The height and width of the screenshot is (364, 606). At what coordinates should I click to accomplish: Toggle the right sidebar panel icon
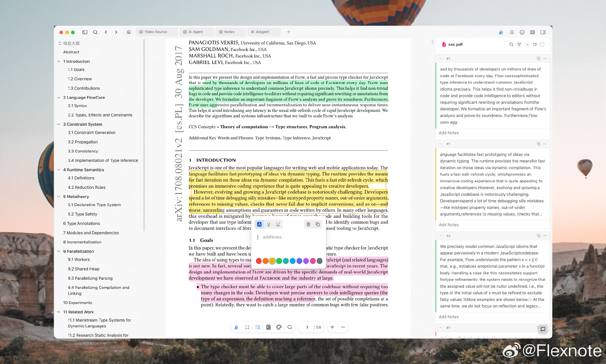pyautogui.click(x=543, y=32)
